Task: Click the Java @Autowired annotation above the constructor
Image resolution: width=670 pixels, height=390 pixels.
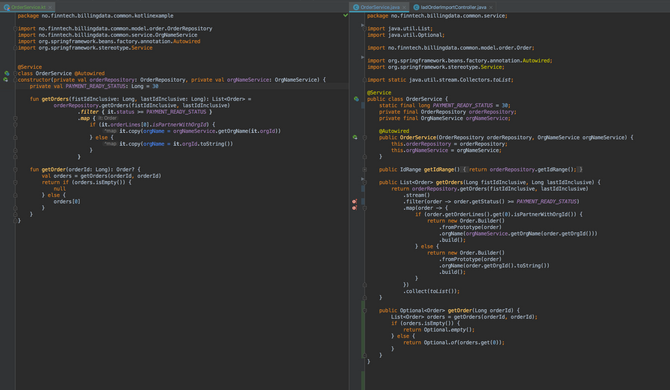Action: (x=394, y=131)
